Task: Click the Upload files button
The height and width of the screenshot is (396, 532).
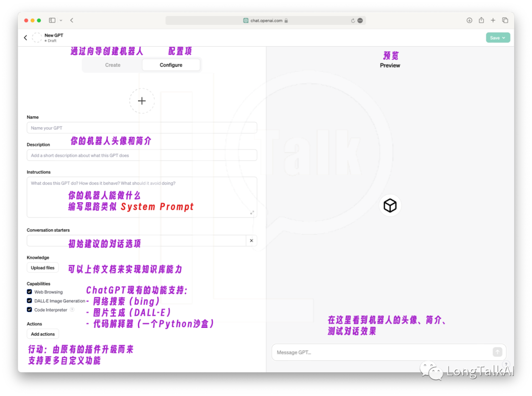Action: (x=43, y=268)
